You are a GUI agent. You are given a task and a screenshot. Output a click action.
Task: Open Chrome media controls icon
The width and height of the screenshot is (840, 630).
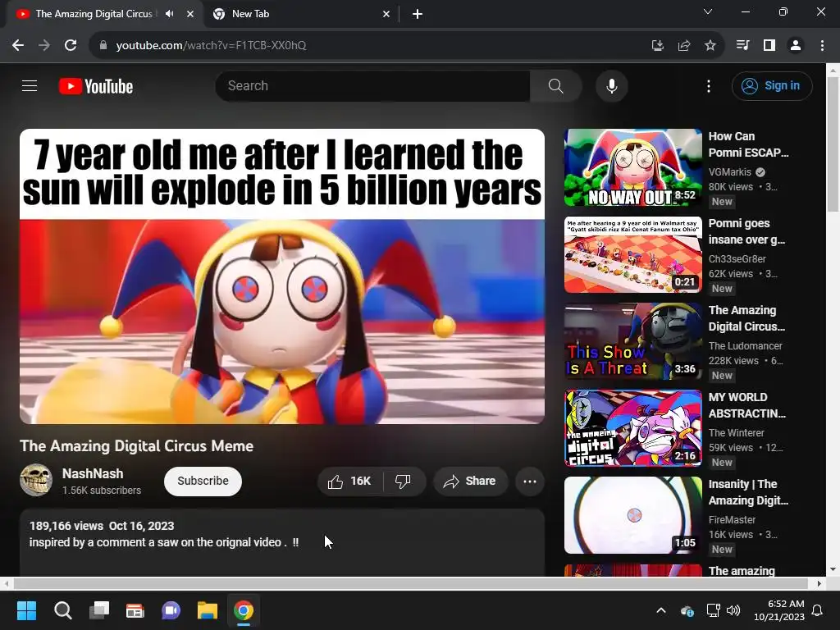[742, 46]
